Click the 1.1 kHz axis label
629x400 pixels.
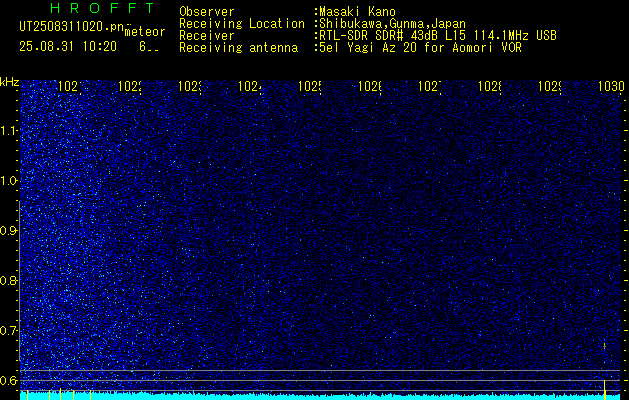(x=10, y=131)
